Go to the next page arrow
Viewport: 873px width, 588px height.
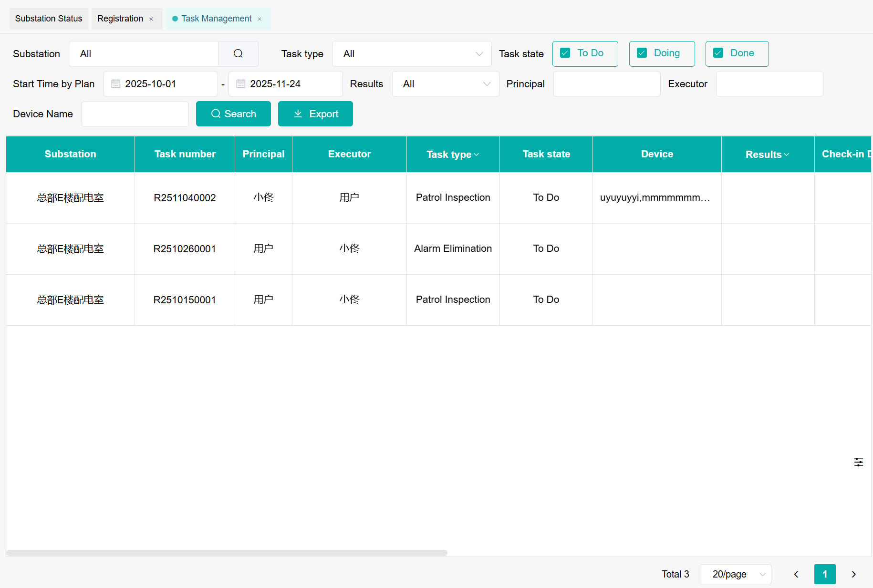pos(853,574)
